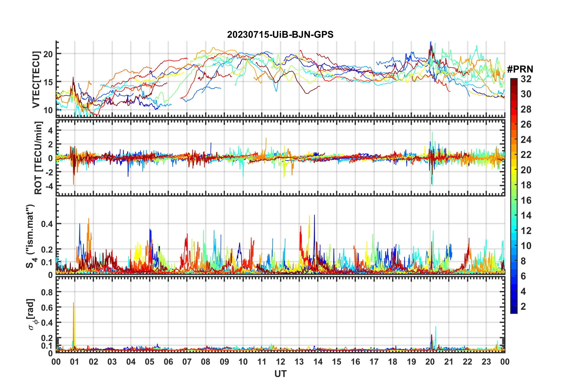Click the plot title 20230715-UiB-BJN-GPS
This screenshot has width=561, height=392.
tap(280, 35)
